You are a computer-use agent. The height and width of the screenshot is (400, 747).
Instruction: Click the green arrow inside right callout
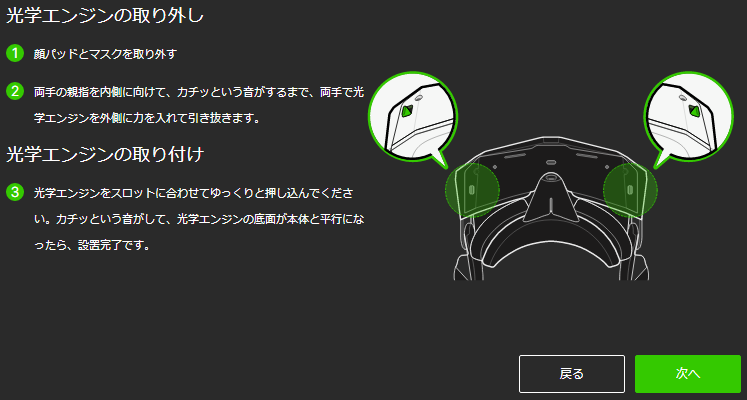click(695, 111)
